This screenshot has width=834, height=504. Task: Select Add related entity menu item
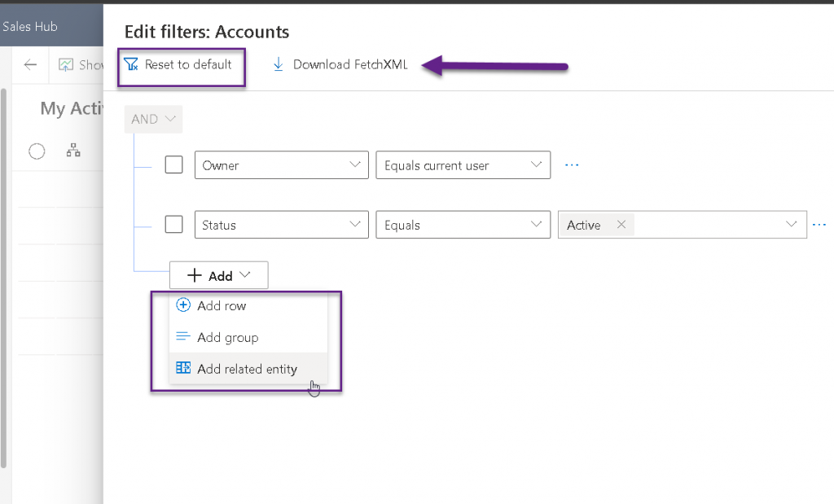(x=247, y=369)
